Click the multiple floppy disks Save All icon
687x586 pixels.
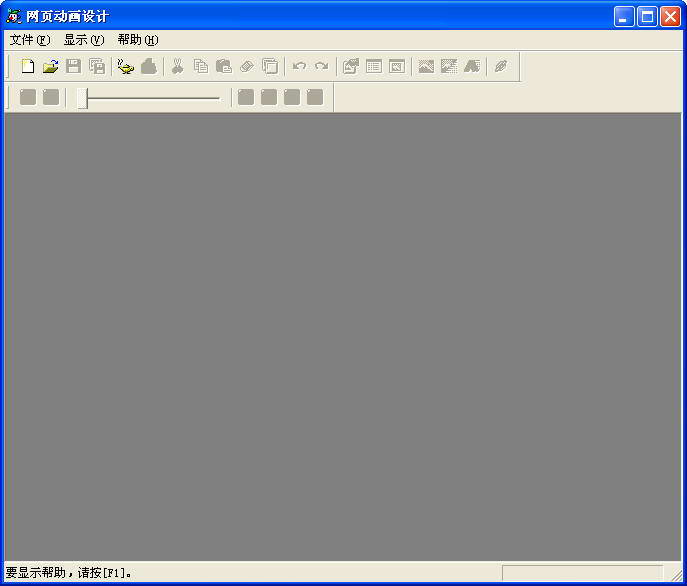click(97, 67)
